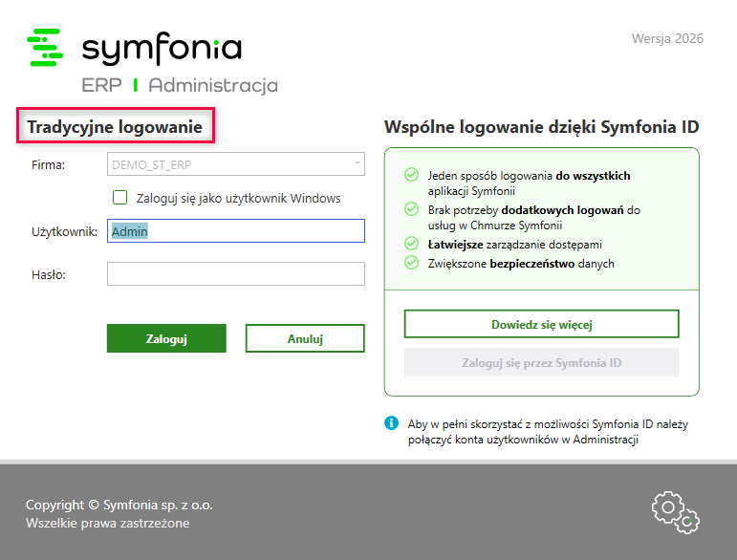Click the 'Wersja 2026' version label
Image resolution: width=737 pixels, height=560 pixels.
(x=667, y=39)
